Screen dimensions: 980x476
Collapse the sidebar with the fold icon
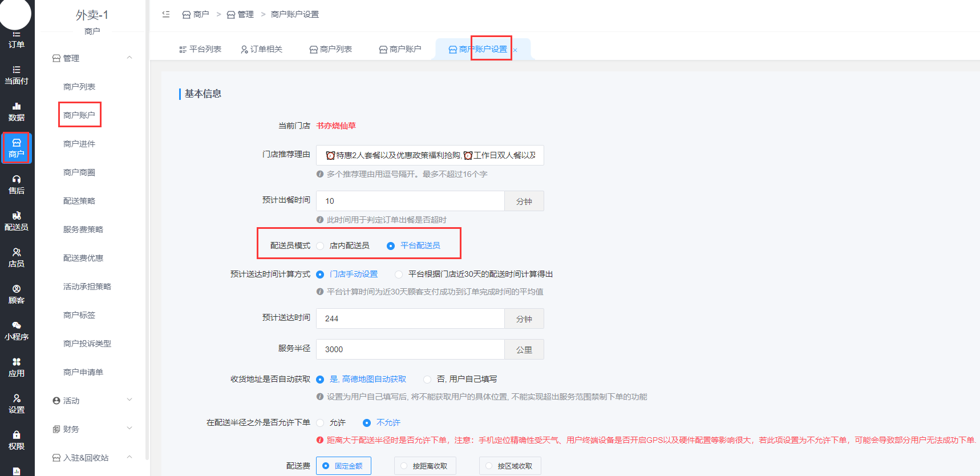166,14
